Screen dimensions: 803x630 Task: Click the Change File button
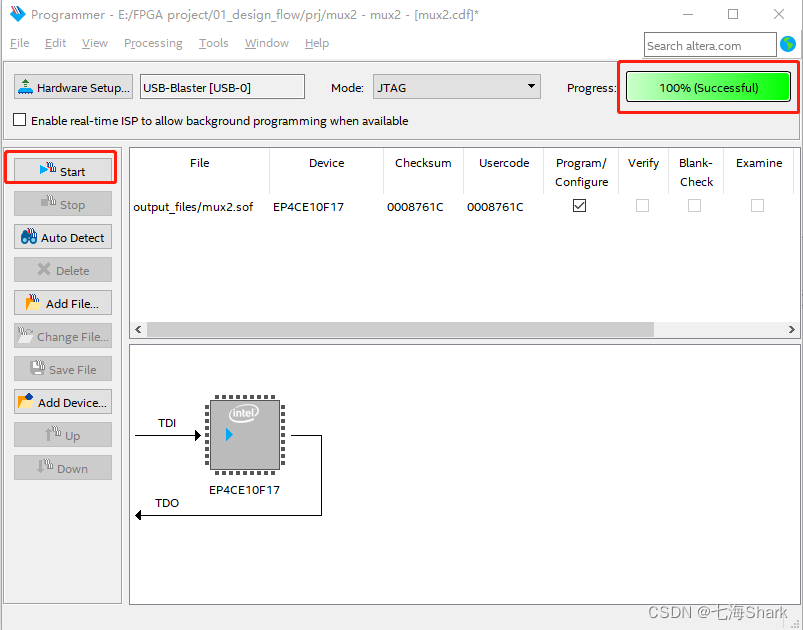click(62, 336)
